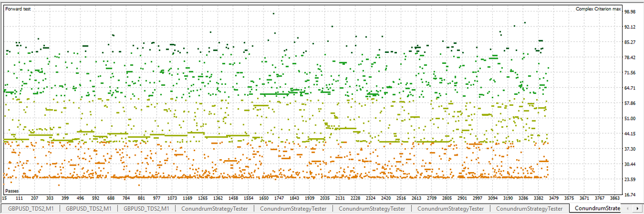644x214 pixels.
Task: Open the ConundrumStrategyTester tab beside the active tab
Action: coord(529,209)
